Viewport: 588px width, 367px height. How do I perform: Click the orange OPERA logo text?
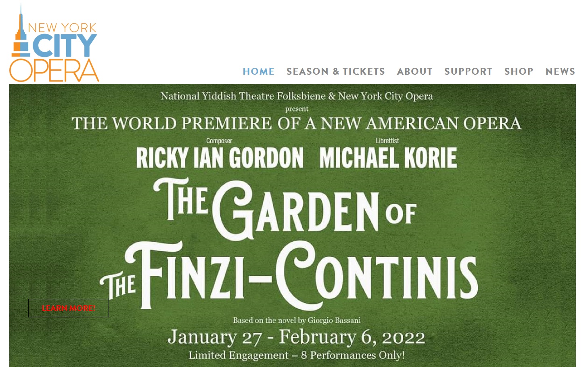tap(54, 71)
